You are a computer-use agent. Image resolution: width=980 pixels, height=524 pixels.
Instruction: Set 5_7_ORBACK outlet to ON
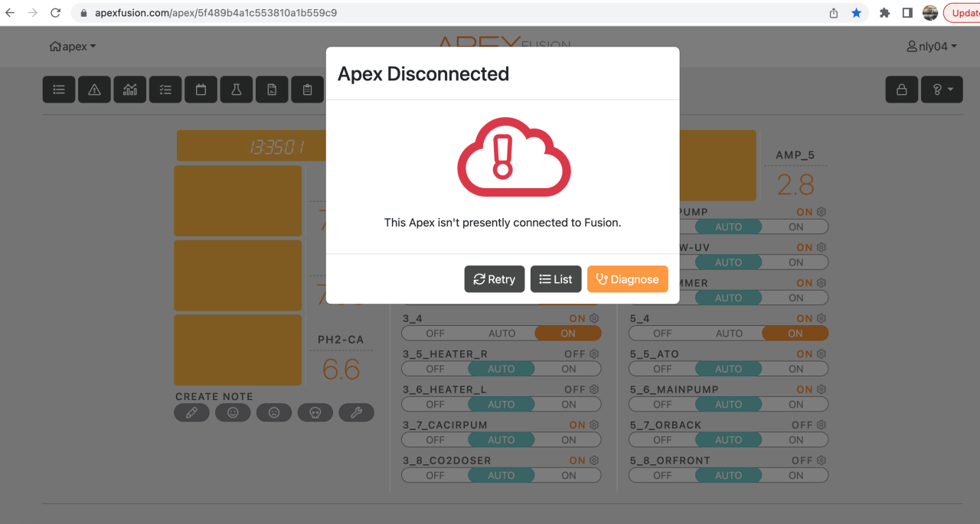795,440
